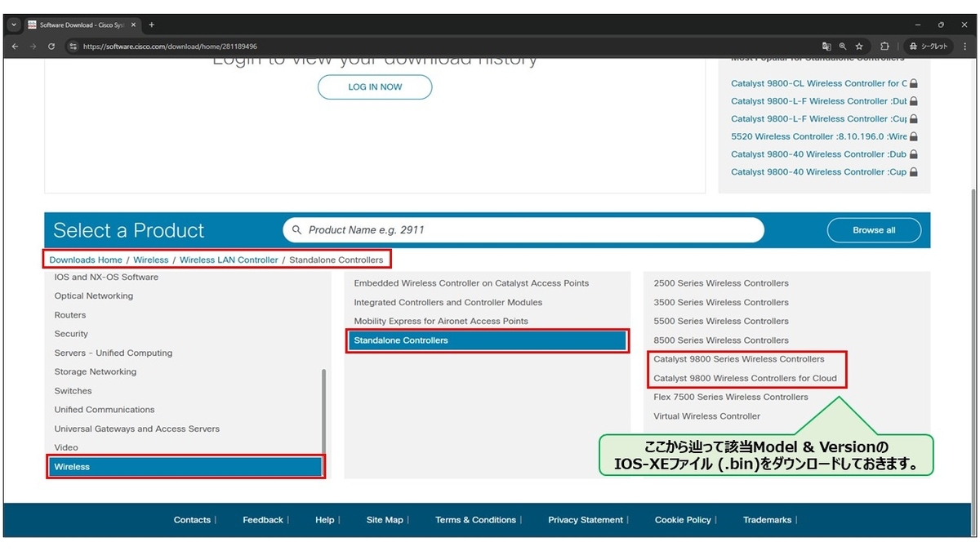The width and height of the screenshot is (980, 551).
Task: Click the translate page icon
Action: pyautogui.click(x=826, y=47)
